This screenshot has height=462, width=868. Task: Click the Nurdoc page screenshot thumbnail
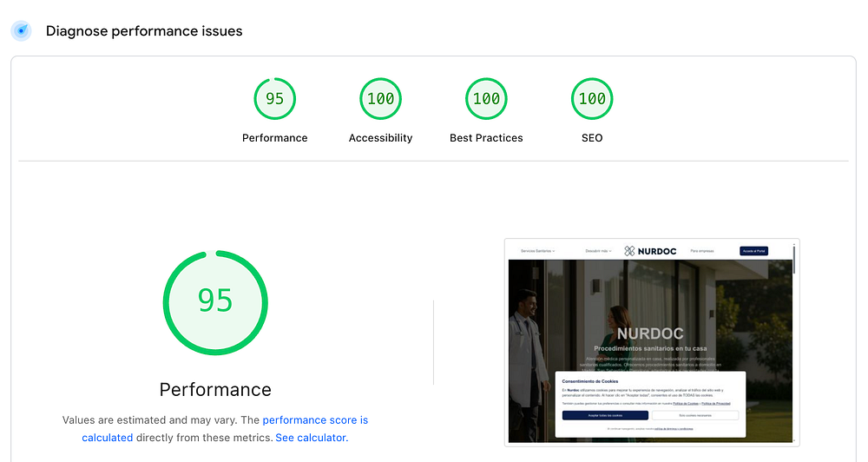(652, 342)
